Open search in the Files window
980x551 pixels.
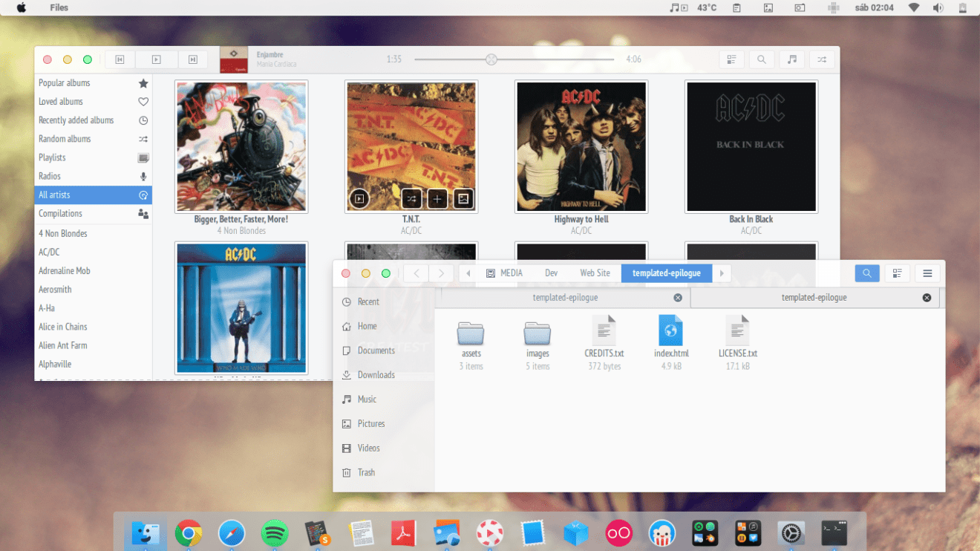click(866, 273)
